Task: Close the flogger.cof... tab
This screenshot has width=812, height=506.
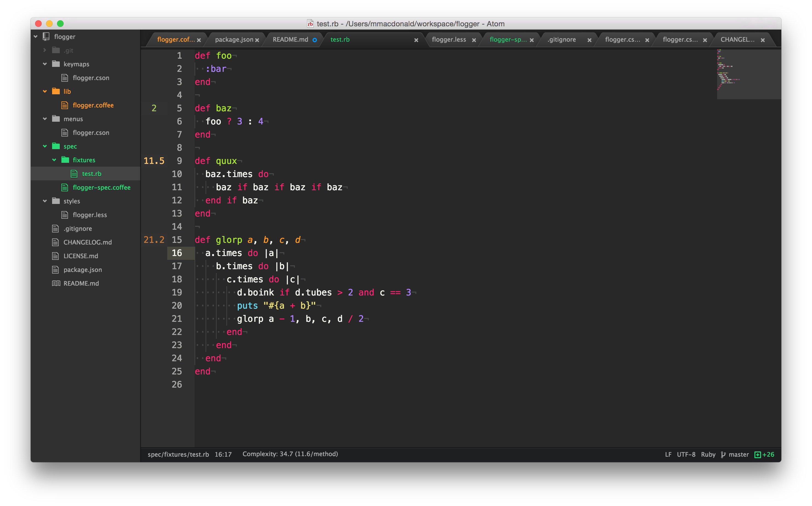Action: pos(199,40)
